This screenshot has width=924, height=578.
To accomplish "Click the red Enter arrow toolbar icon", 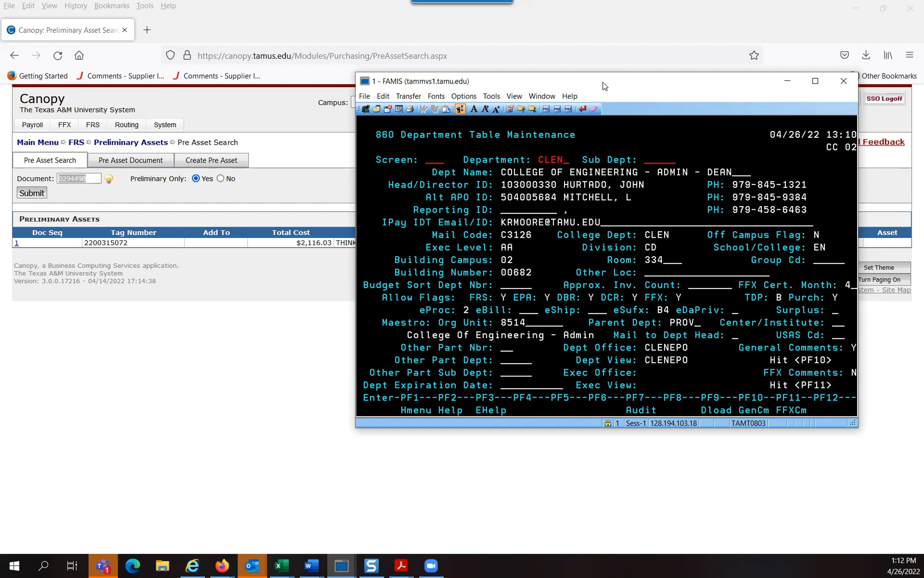I will 583,109.
